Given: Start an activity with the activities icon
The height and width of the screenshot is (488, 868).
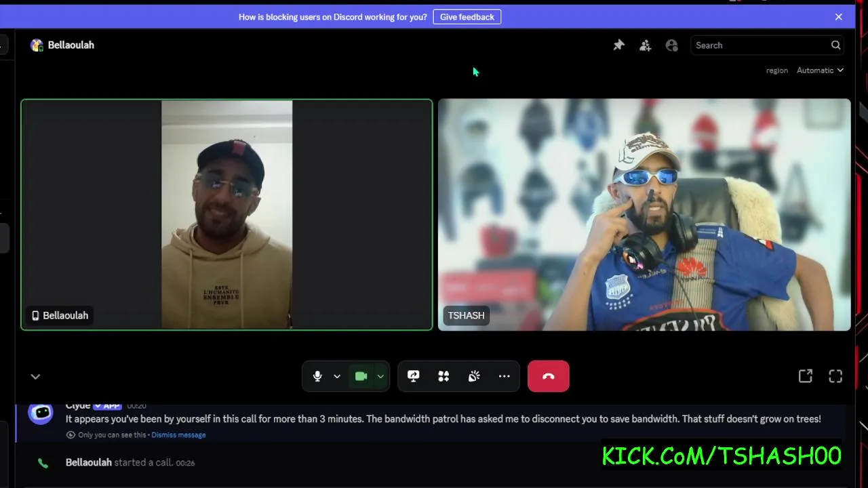Looking at the screenshot, I should [x=443, y=376].
